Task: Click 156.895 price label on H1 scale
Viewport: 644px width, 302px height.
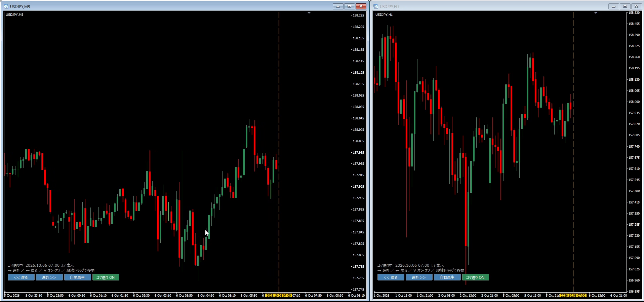Action: pos(634,292)
